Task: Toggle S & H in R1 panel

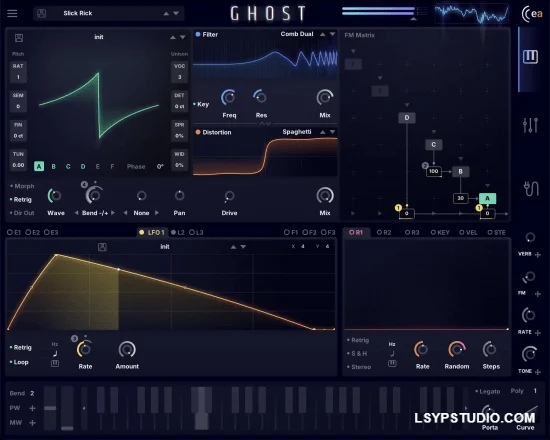Action: click(x=357, y=353)
